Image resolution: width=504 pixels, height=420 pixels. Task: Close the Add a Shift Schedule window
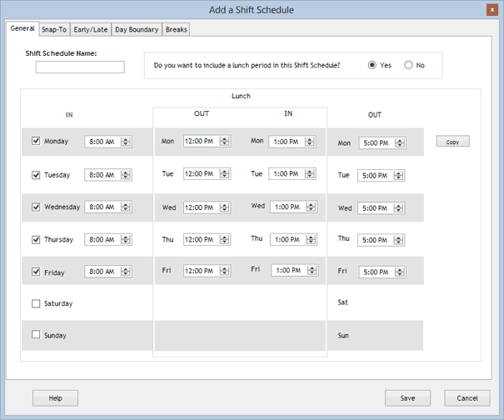click(492, 10)
